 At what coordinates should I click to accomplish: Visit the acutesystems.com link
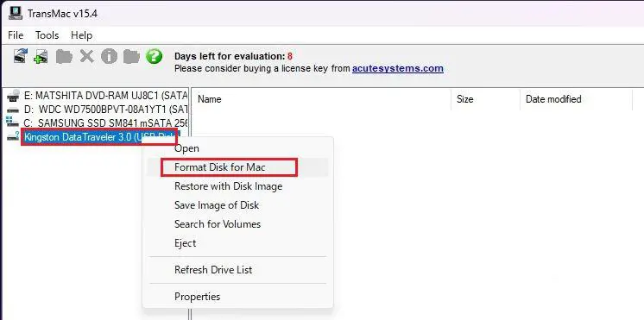(x=398, y=68)
